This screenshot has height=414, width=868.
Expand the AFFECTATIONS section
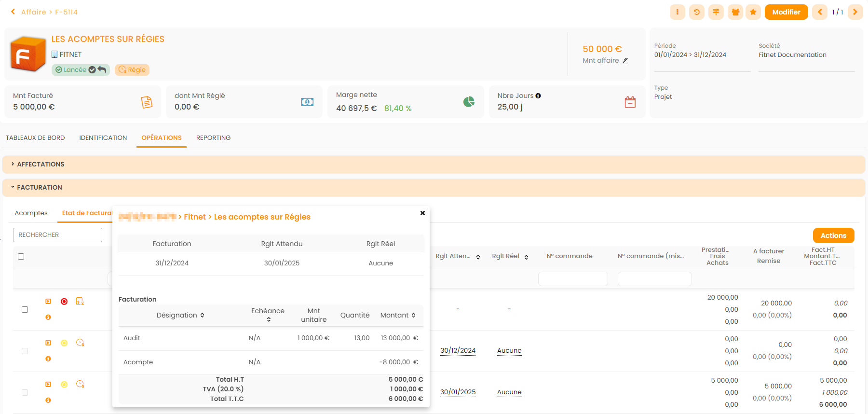tap(41, 165)
